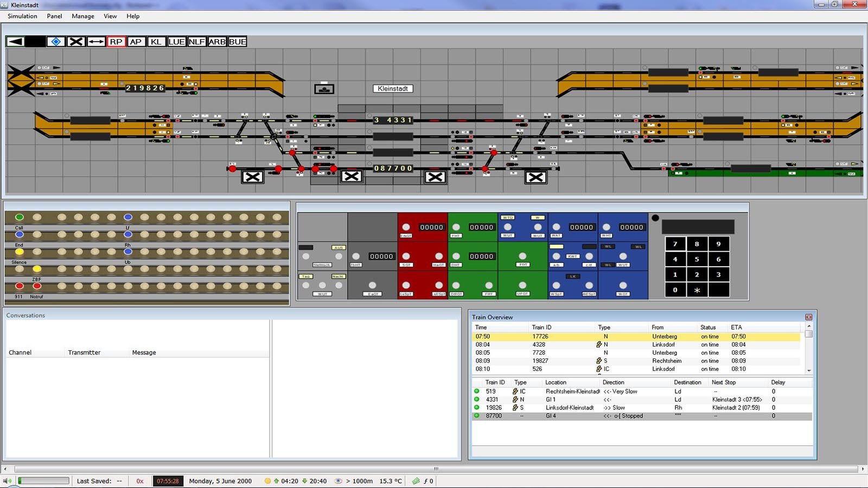Click level crossing icon right of 087700
This screenshot has height=488, width=868.
pyautogui.click(x=435, y=177)
